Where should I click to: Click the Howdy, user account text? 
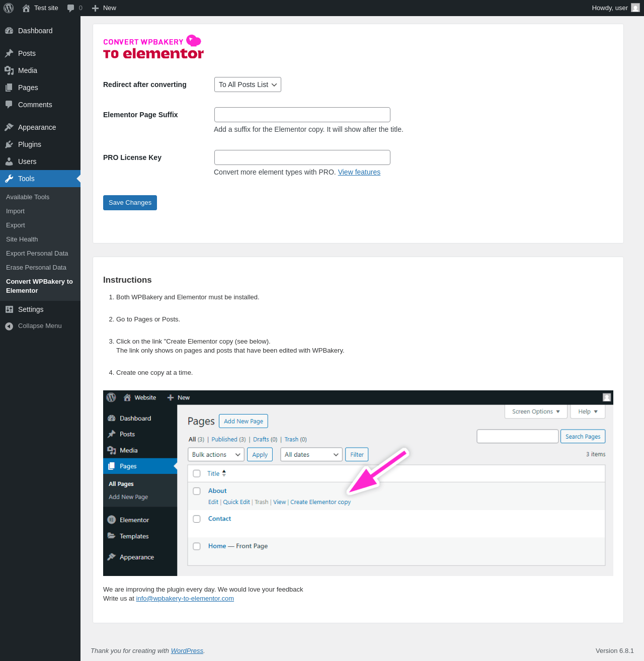(x=610, y=8)
